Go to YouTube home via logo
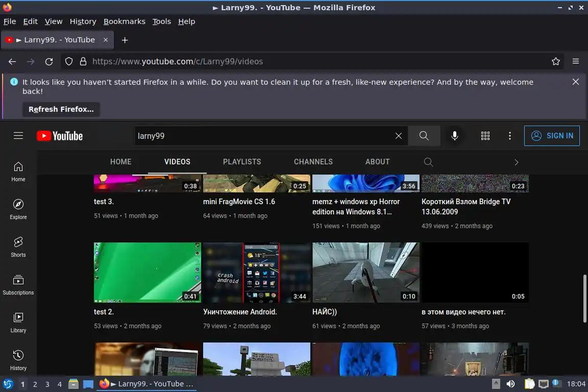 60,136
